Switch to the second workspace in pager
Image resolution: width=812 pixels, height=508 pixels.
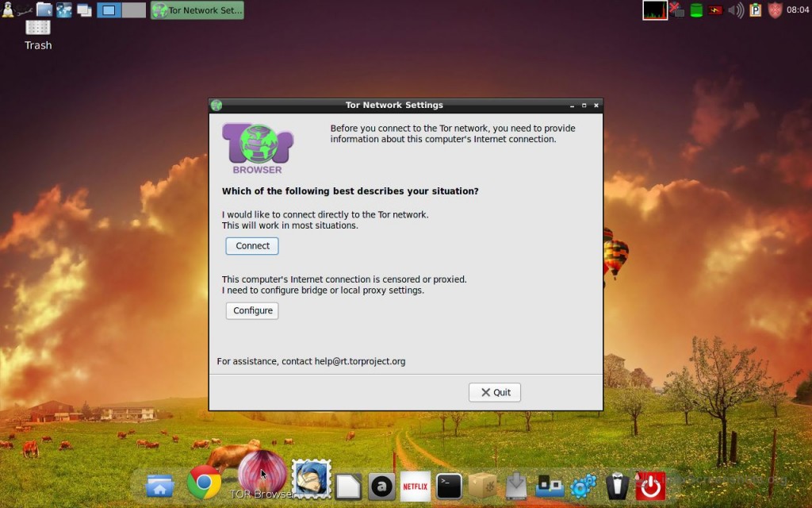(x=134, y=10)
